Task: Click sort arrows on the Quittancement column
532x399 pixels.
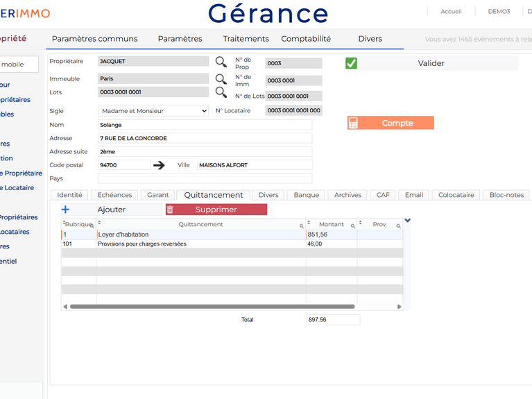Action: 99,223
